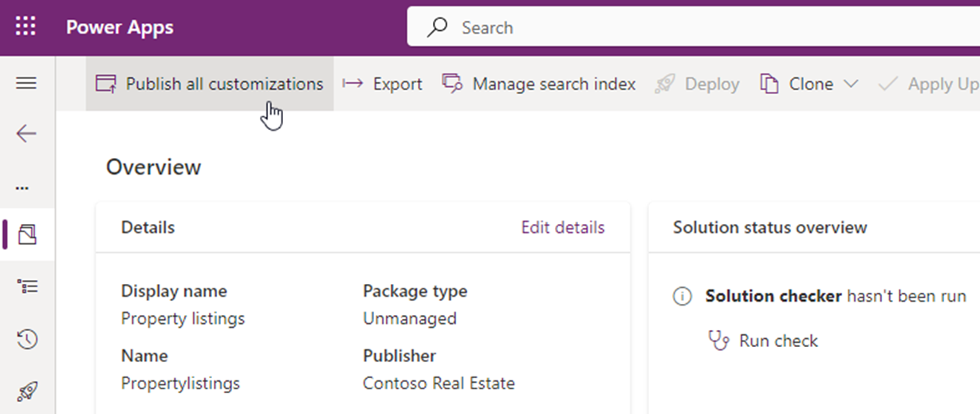Click Run check link

tap(778, 341)
